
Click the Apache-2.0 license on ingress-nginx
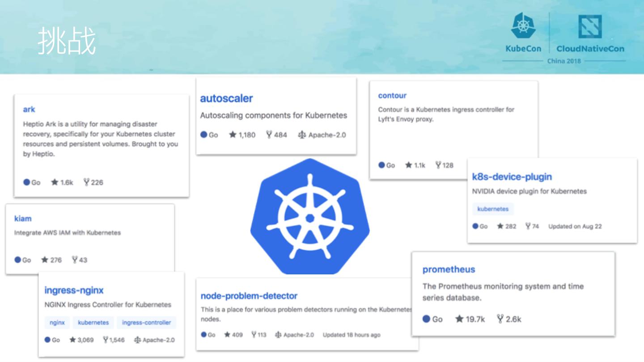[x=159, y=340]
